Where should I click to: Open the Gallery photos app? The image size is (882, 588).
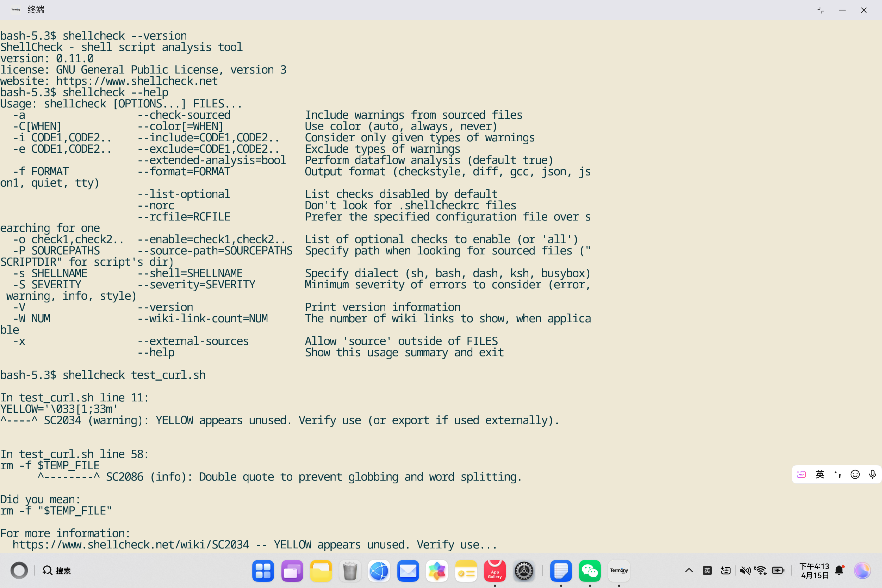tap(437, 570)
